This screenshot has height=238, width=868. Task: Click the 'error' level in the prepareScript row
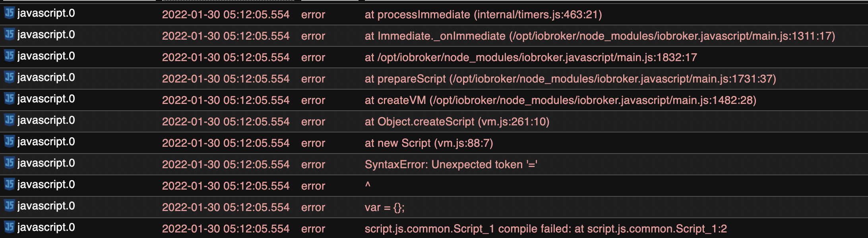pos(313,79)
